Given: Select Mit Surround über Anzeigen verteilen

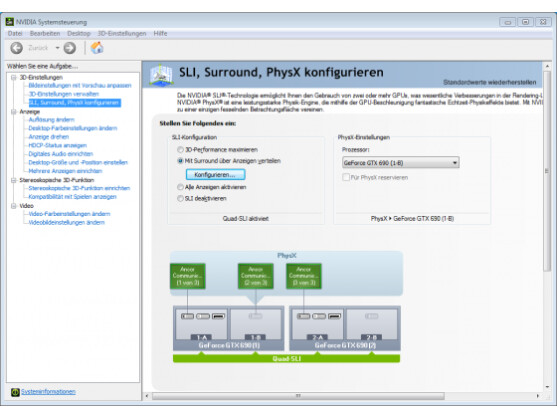Looking at the screenshot, I should tap(180, 161).
